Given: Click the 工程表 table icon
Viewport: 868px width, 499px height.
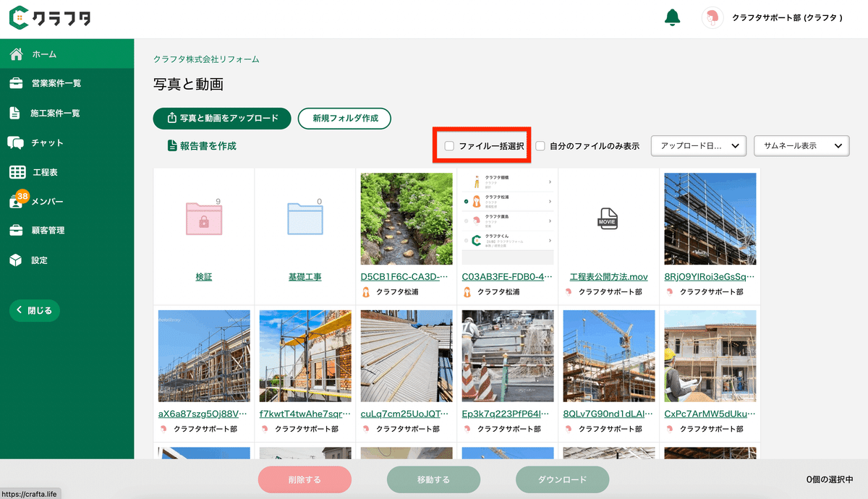Looking at the screenshot, I should pos(17,172).
